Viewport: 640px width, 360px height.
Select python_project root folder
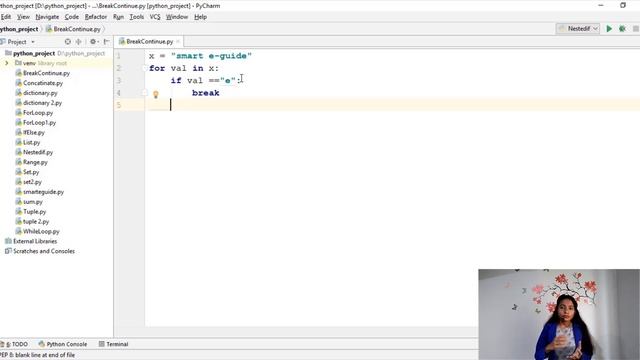[34, 53]
